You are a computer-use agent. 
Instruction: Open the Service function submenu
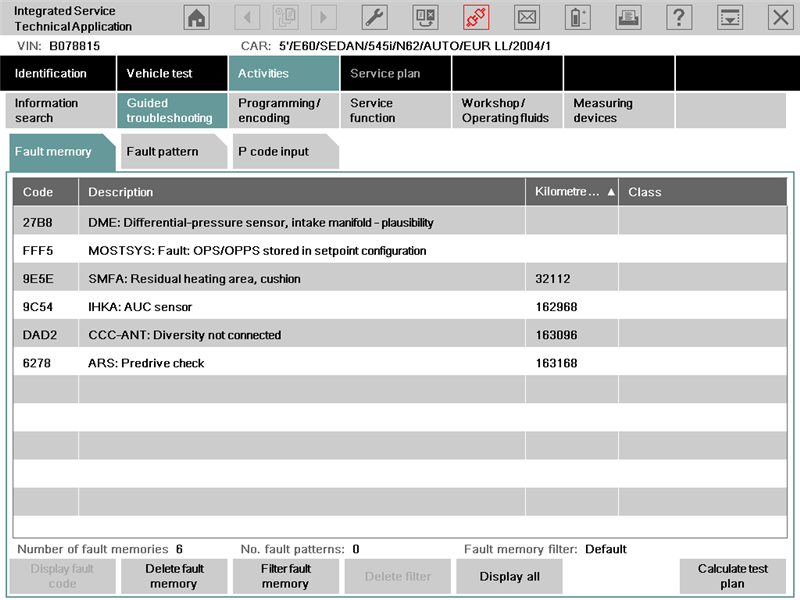[396, 110]
